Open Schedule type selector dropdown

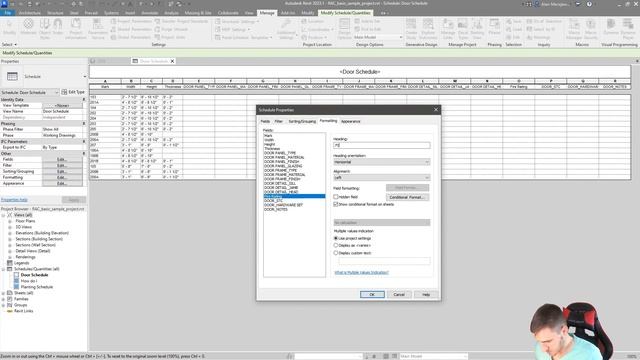(44, 76)
